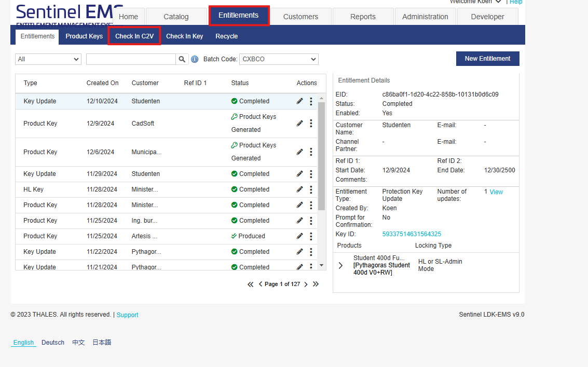
Task: Click the View updates link
Action: tap(496, 192)
